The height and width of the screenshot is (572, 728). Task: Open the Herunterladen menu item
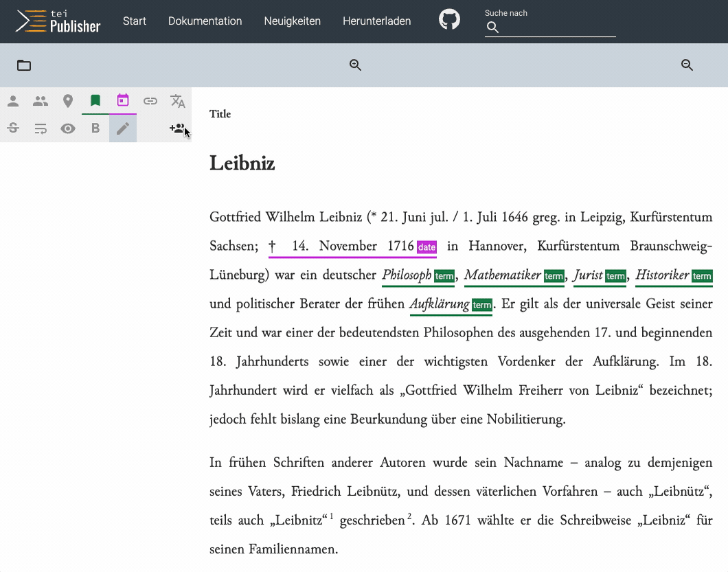click(x=376, y=21)
